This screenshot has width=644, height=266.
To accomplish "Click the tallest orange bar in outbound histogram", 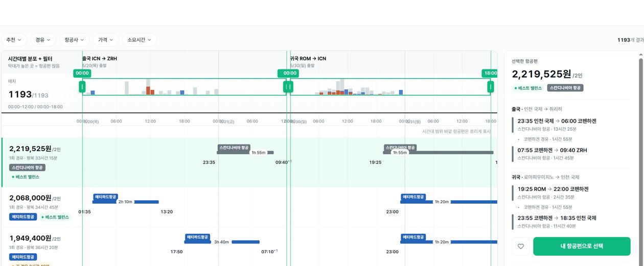I will [x=148, y=90].
